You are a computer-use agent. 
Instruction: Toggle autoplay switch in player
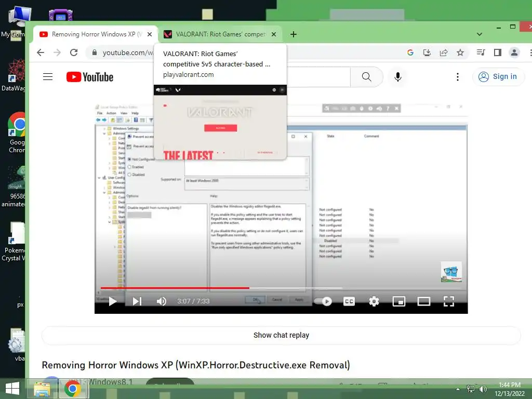click(x=323, y=301)
